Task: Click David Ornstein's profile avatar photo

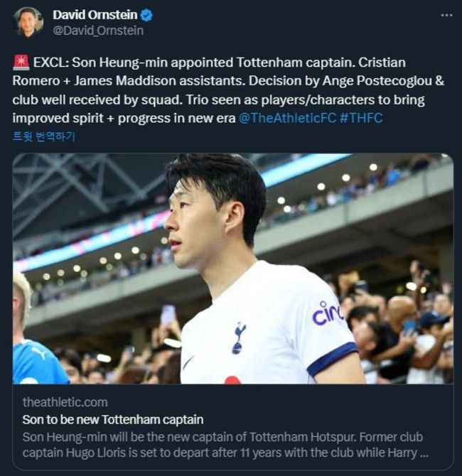Action: [x=28, y=22]
